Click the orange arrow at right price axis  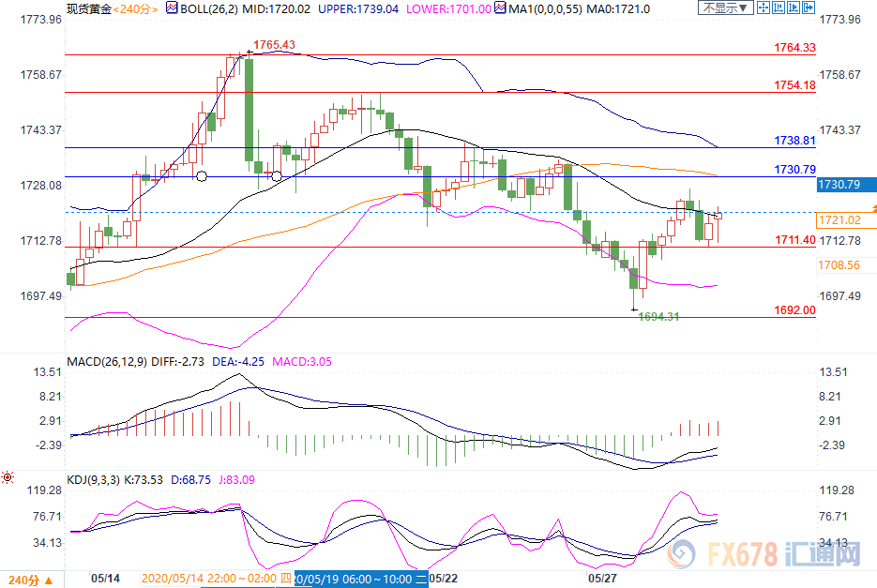tap(873, 207)
